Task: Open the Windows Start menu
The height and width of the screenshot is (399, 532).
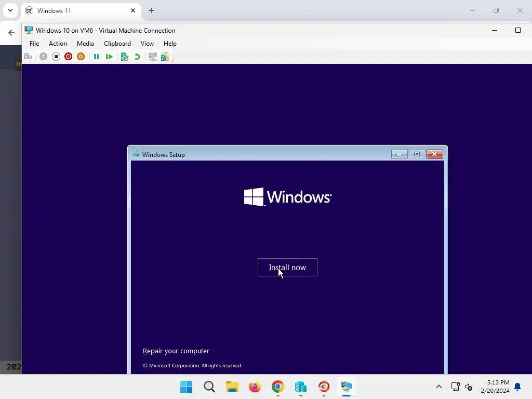Action: [x=187, y=387]
